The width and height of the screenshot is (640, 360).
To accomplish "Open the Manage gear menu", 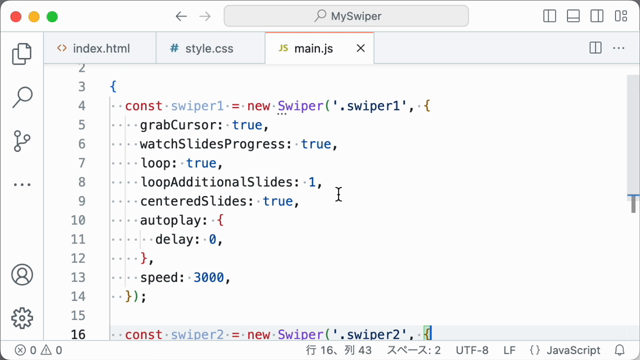I will [x=22, y=318].
